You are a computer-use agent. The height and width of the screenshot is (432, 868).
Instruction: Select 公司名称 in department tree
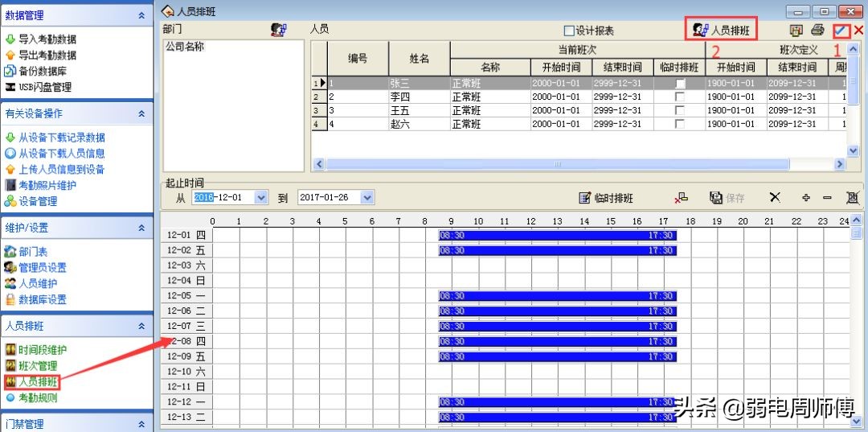point(185,47)
